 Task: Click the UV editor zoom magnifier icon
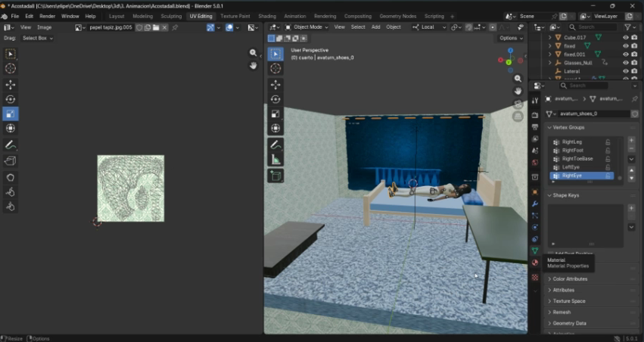click(x=254, y=53)
